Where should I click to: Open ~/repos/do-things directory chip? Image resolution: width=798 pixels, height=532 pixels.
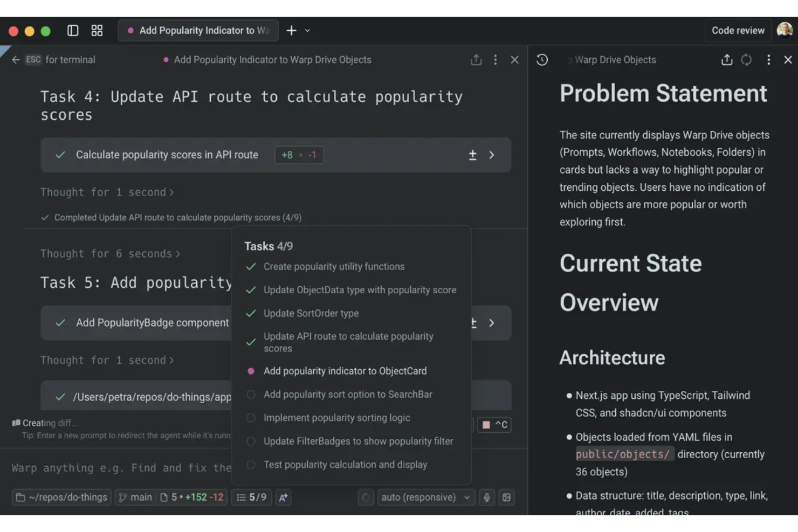click(x=62, y=498)
